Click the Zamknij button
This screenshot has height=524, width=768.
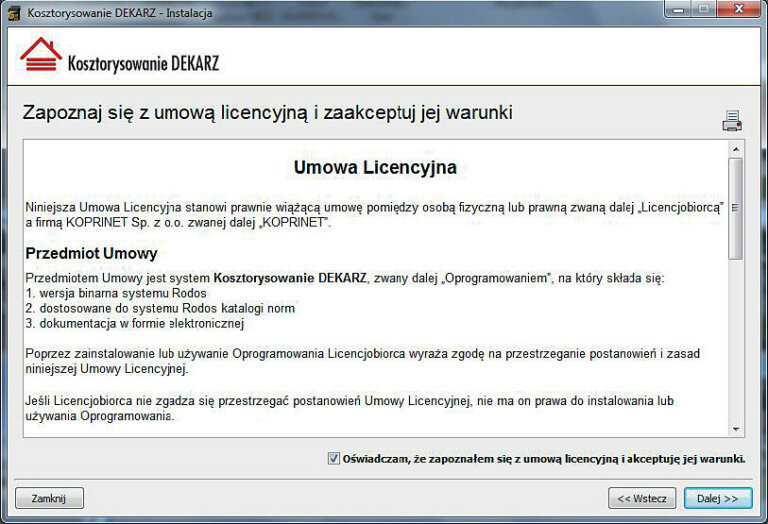click(x=49, y=499)
